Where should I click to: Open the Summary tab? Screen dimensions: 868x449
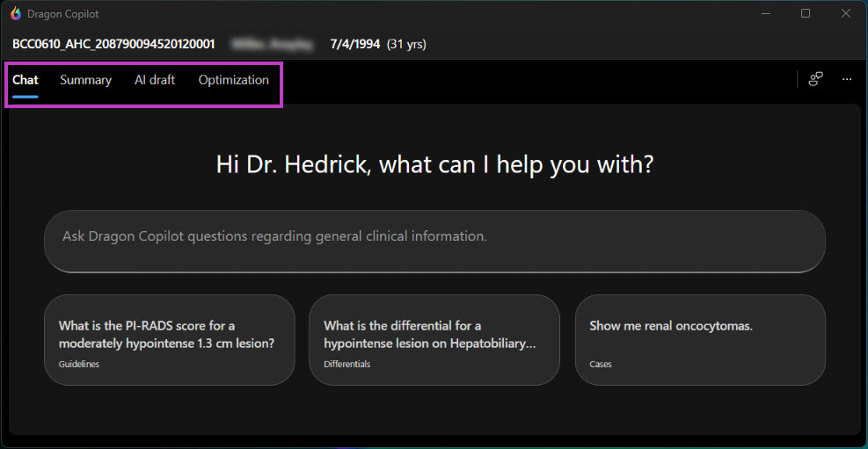coord(85,80)
